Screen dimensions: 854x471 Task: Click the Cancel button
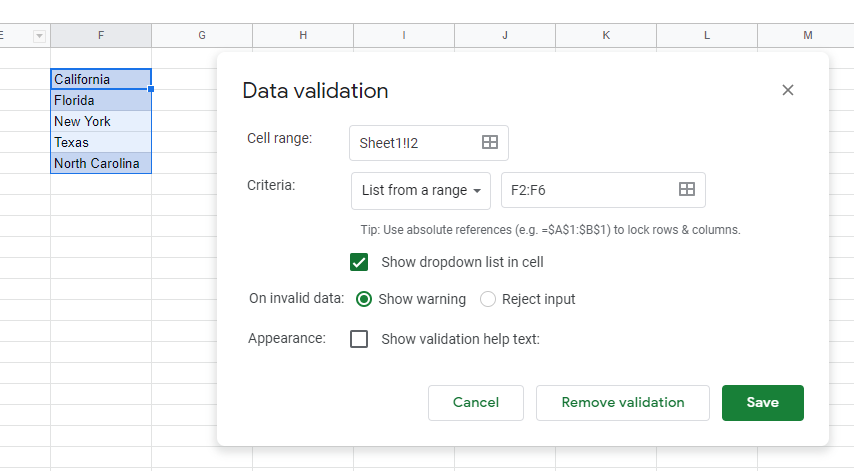(476, 403)
